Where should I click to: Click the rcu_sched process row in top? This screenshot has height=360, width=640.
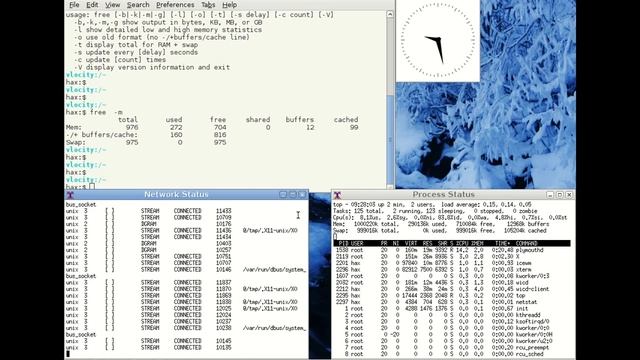[440, 355]
